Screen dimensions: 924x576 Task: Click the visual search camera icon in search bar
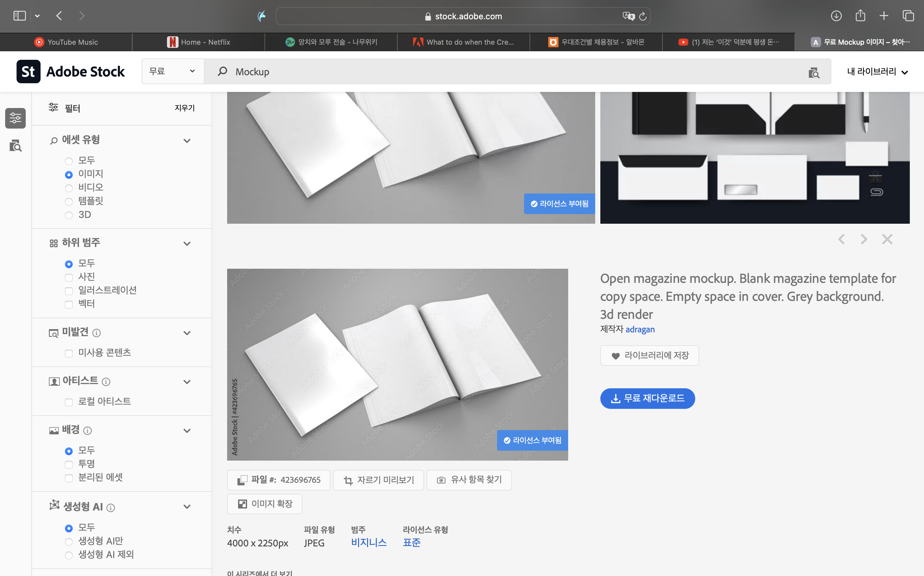(813, 72)
